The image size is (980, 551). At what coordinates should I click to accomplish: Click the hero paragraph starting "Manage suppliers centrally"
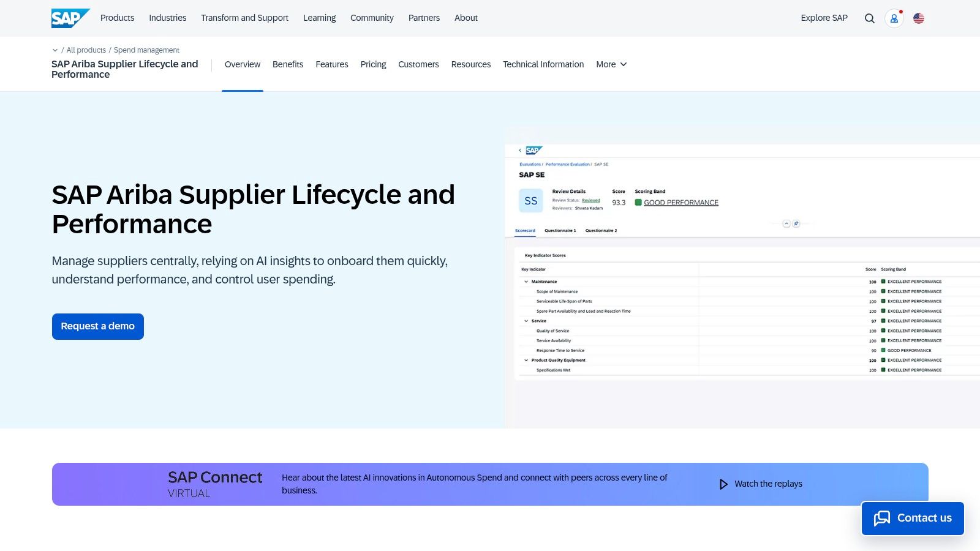(x=250, y=270)
